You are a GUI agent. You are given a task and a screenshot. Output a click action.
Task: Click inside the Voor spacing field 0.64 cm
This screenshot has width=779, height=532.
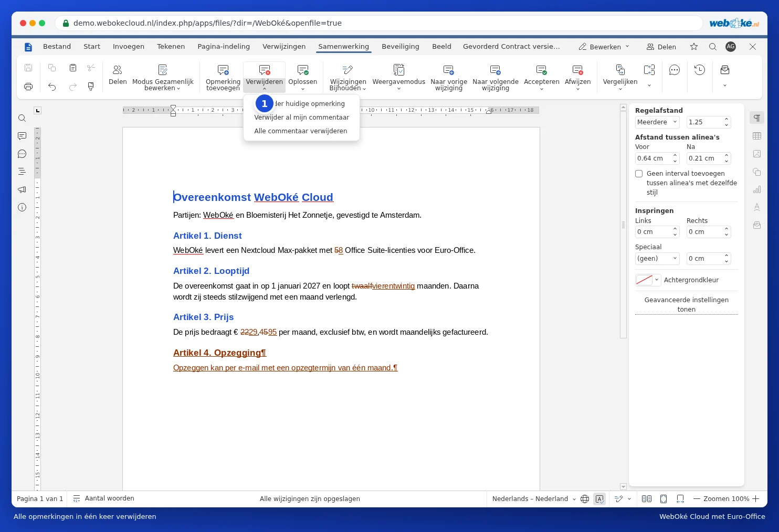(654, 158)
